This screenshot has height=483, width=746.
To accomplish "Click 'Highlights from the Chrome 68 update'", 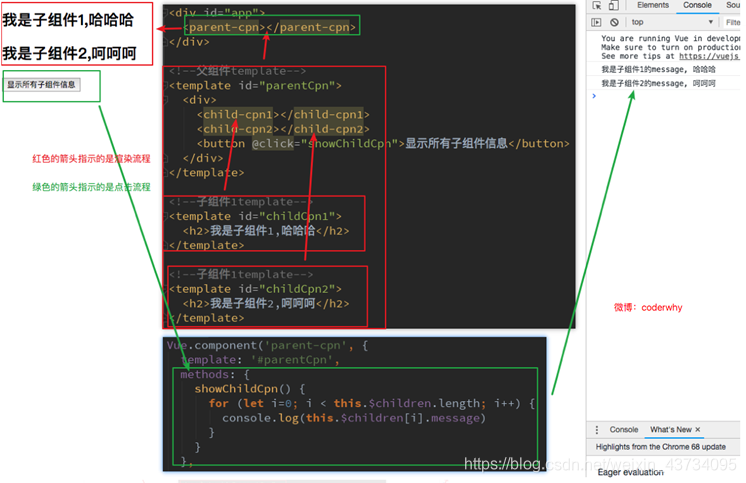I will click(x=660, y=447).
